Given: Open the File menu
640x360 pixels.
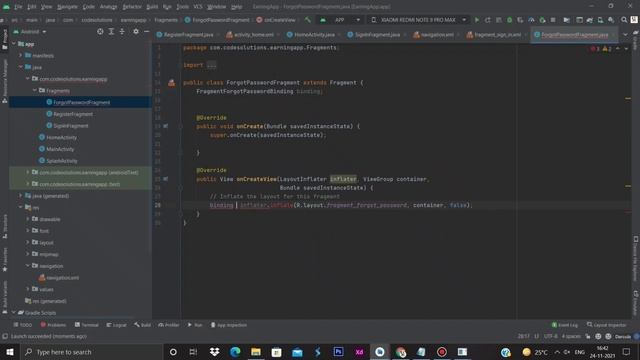Looking at the screenshot, I should click(x=18, y=7).
